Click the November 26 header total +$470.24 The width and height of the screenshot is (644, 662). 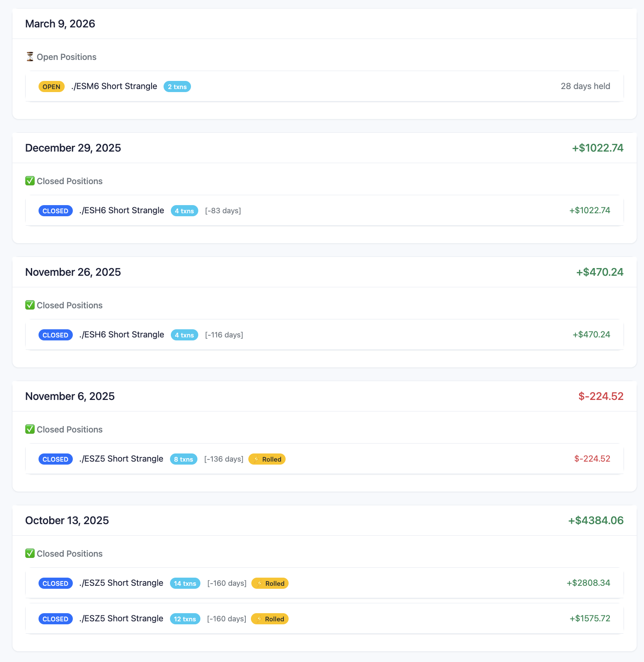pyautogui.click(x=600, y=272)
